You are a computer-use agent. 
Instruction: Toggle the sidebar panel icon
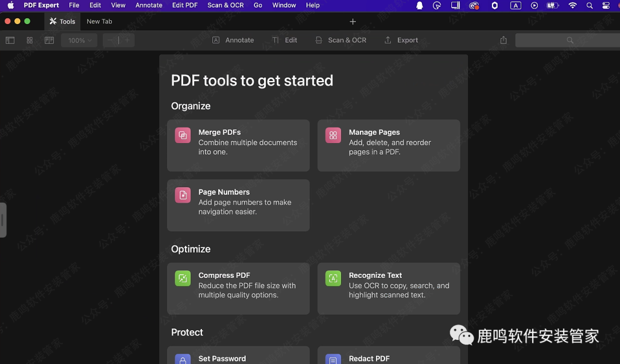point(10,40)
